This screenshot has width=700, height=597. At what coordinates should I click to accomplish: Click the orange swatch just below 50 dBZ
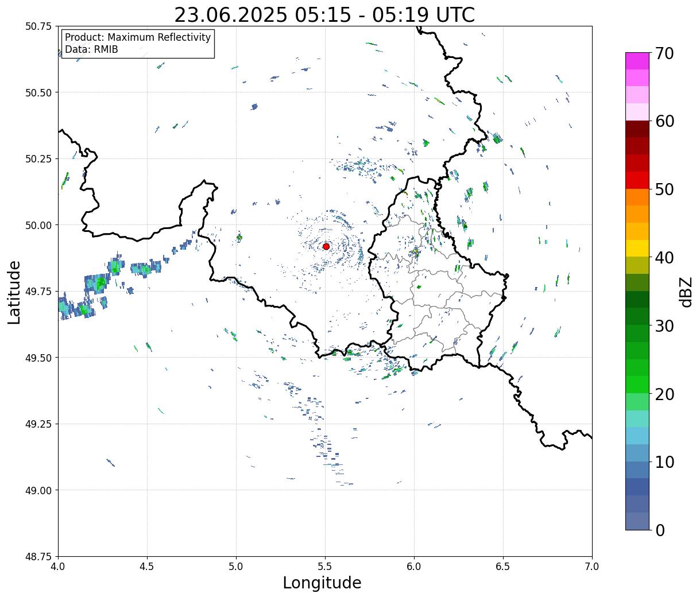coord(637,197)
